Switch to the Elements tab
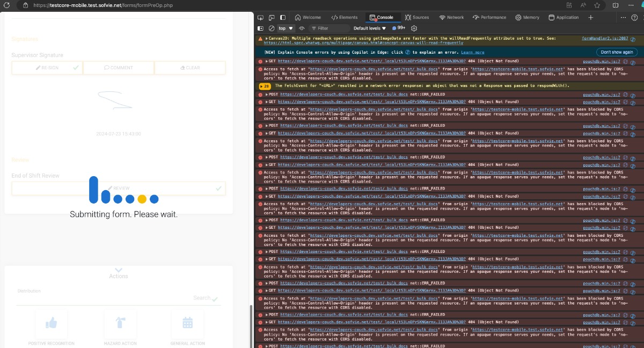The height and width of the screenshot is (348, 644). pos(345,17)
